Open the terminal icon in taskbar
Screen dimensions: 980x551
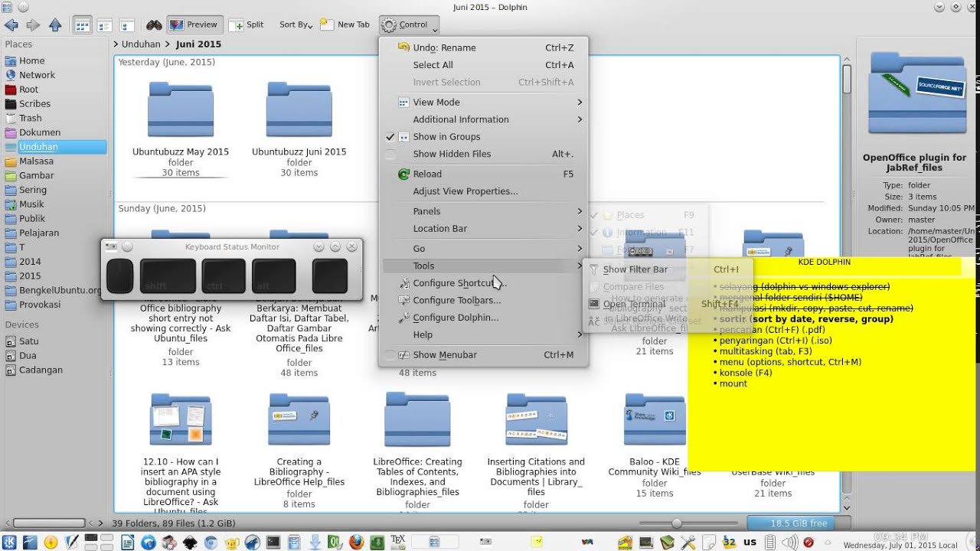tap(273, 543)
